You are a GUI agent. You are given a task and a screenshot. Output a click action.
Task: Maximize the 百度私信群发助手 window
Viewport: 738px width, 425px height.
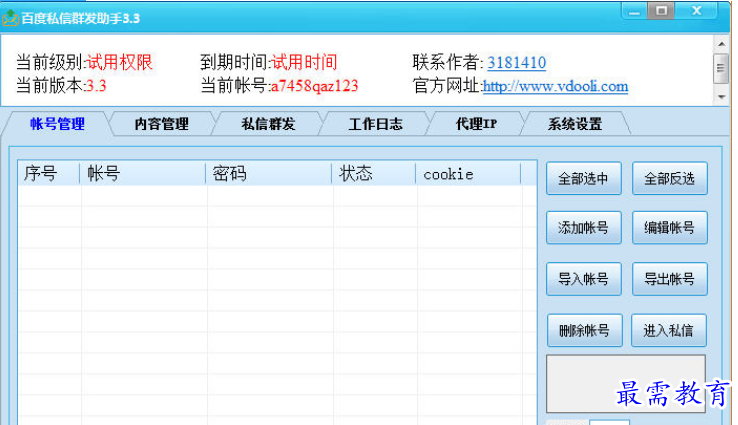coord(661,10)
